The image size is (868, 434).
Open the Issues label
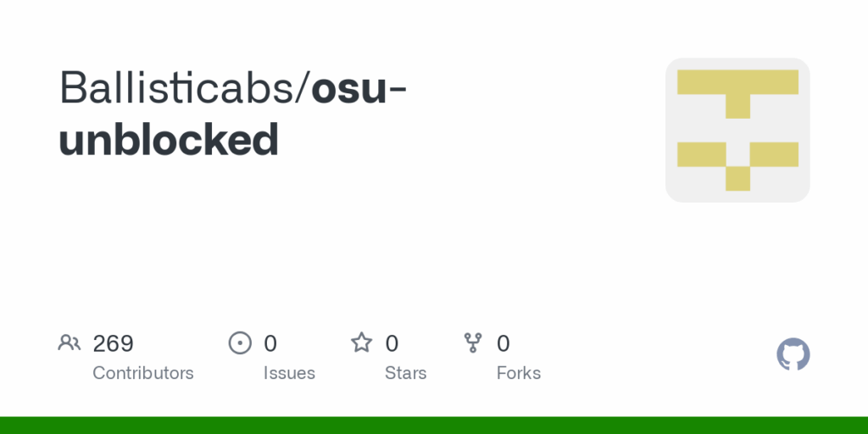[289, 373]
